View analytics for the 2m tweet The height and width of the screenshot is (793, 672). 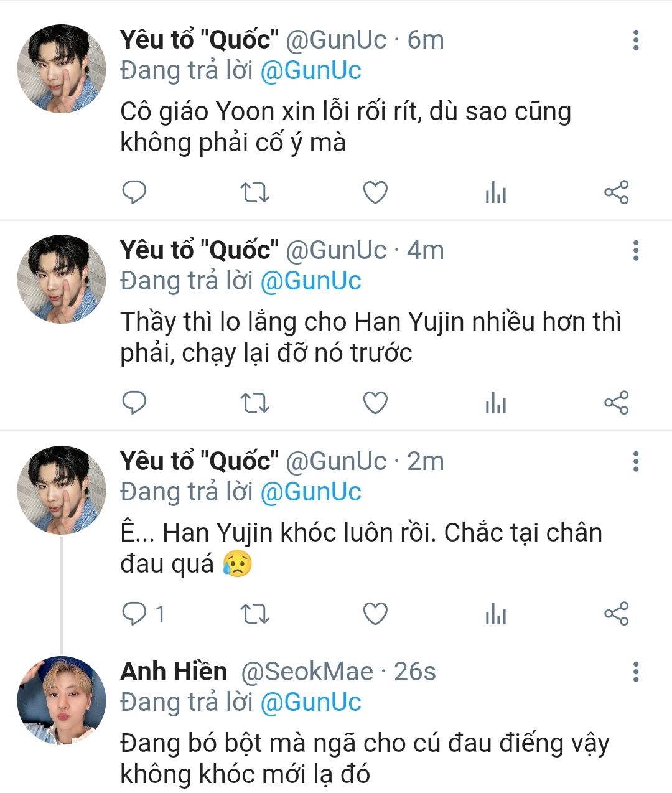click(x=496, y=615)
